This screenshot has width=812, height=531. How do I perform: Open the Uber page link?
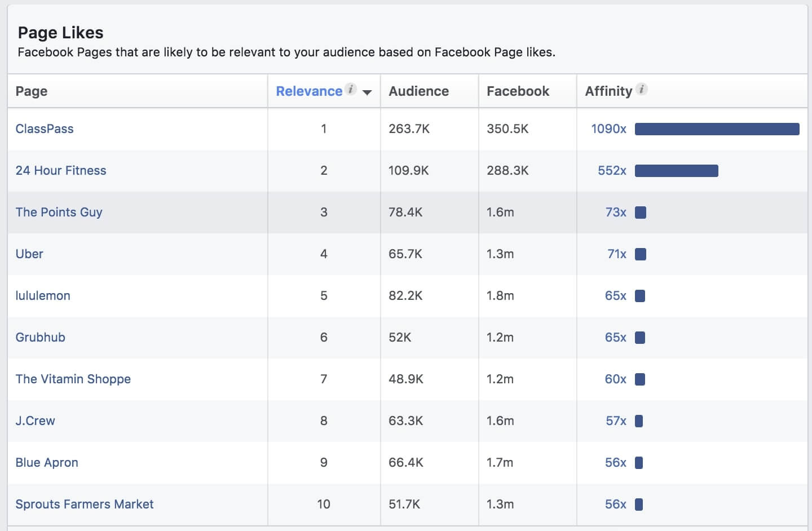click(x=29, y=254)
